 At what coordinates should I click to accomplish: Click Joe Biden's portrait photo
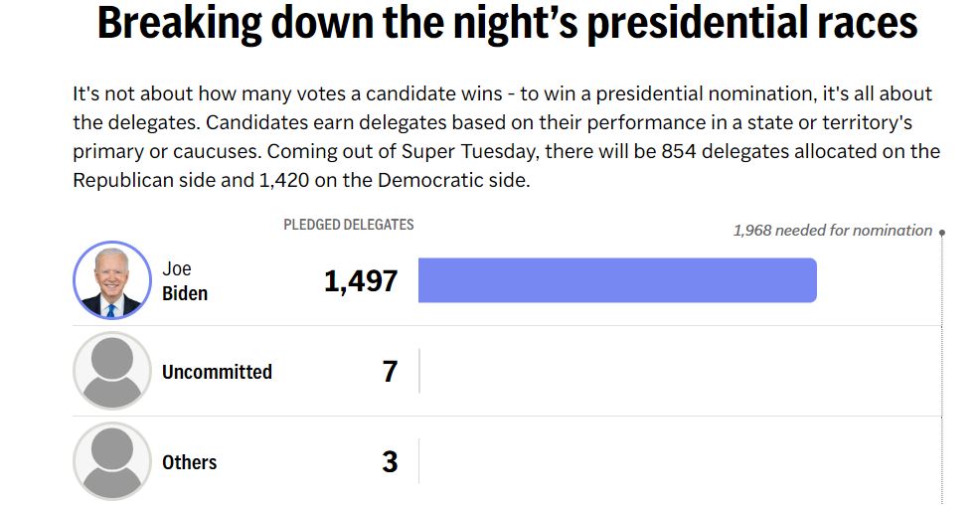click(112, 280)
